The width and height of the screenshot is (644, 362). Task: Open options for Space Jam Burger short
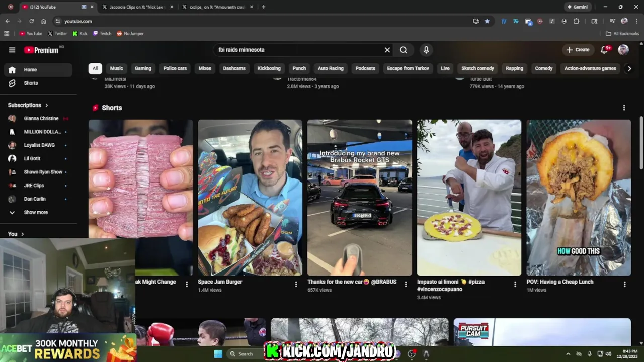(x=296, y=284)
